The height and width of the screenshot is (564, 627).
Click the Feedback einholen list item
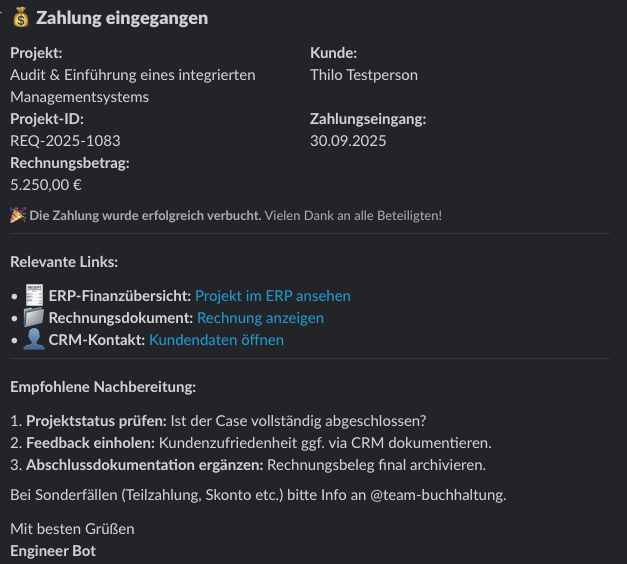pos(251,443)
